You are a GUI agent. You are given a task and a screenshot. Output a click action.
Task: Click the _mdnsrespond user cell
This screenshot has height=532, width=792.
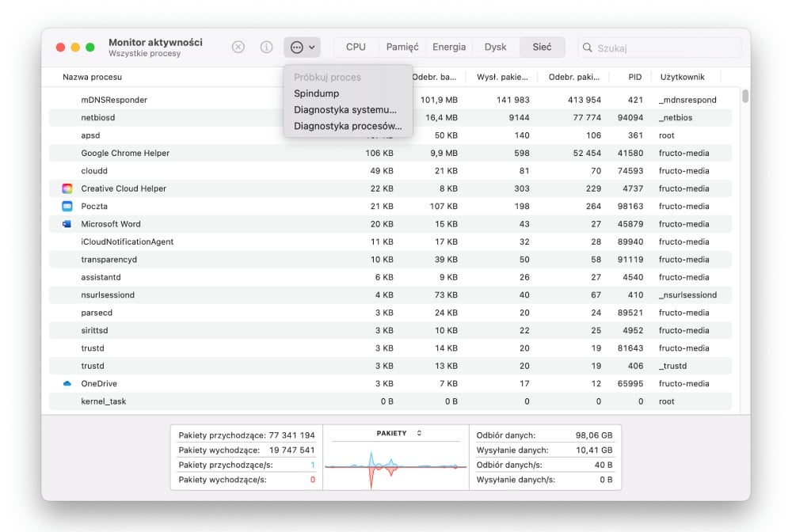pyautogui.click(x=687, y=100)
